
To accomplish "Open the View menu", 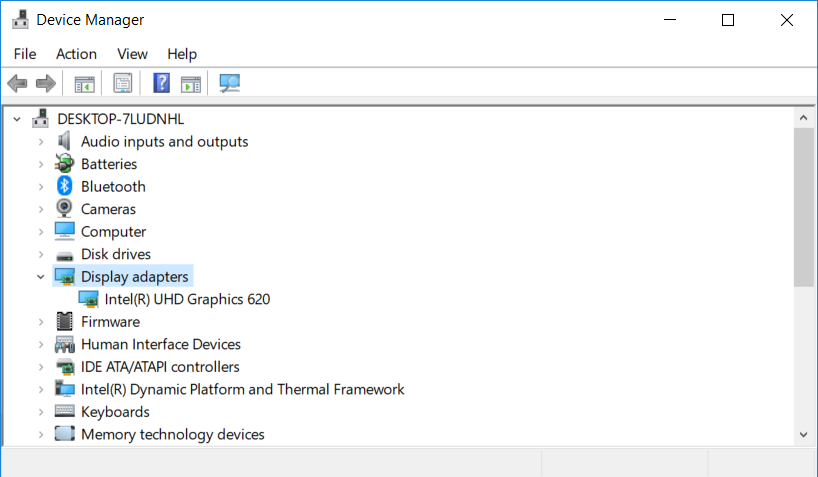I will tap(132, 54).
